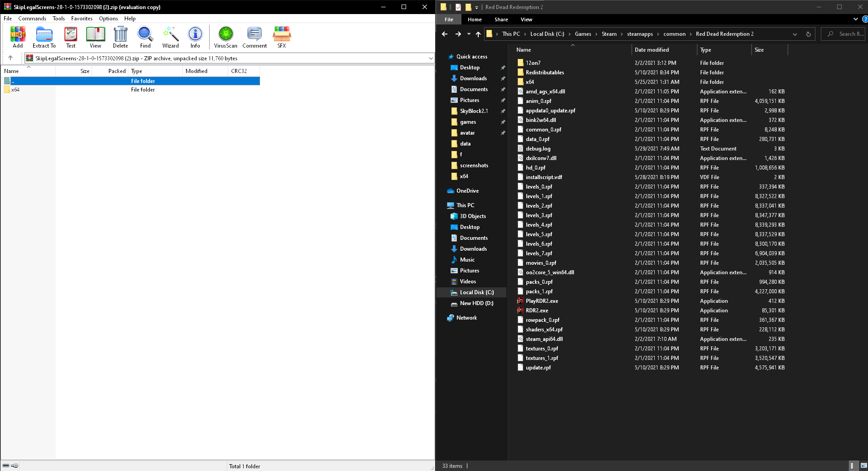This screenshot has height=471, width=868.
Task: Switch to the Share ribbon tab
Action: 501,19
